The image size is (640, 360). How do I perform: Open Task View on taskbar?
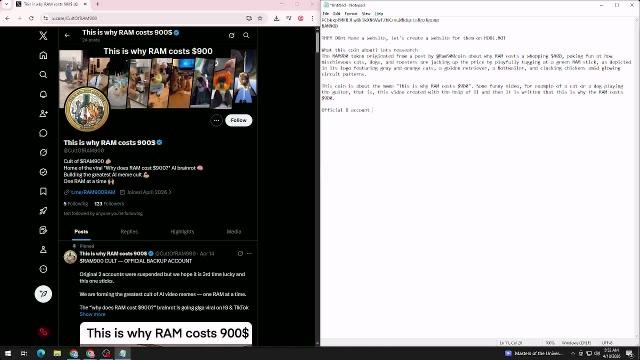[24, 353]
